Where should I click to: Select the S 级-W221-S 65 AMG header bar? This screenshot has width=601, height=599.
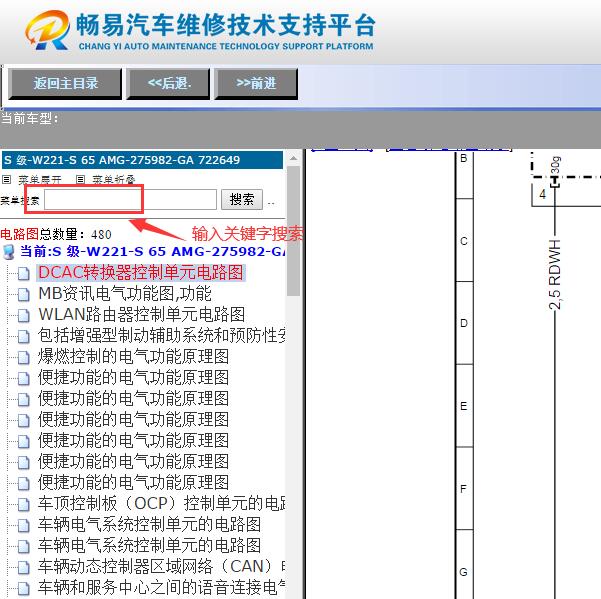tap(142, 160)
